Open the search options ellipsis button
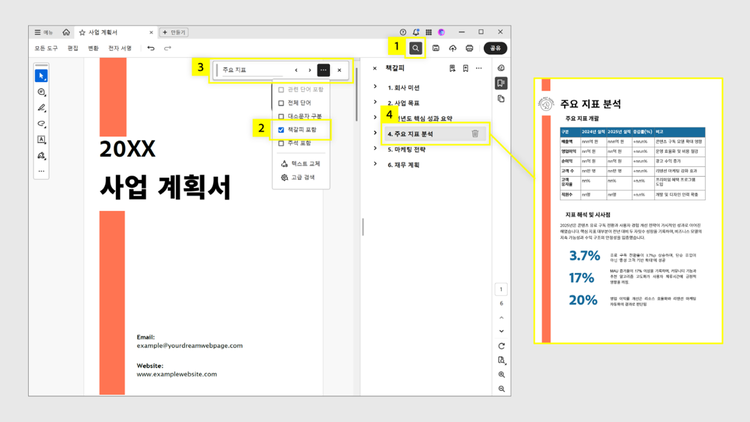Screen dimensions: 750x422 (x=324, y=70)
